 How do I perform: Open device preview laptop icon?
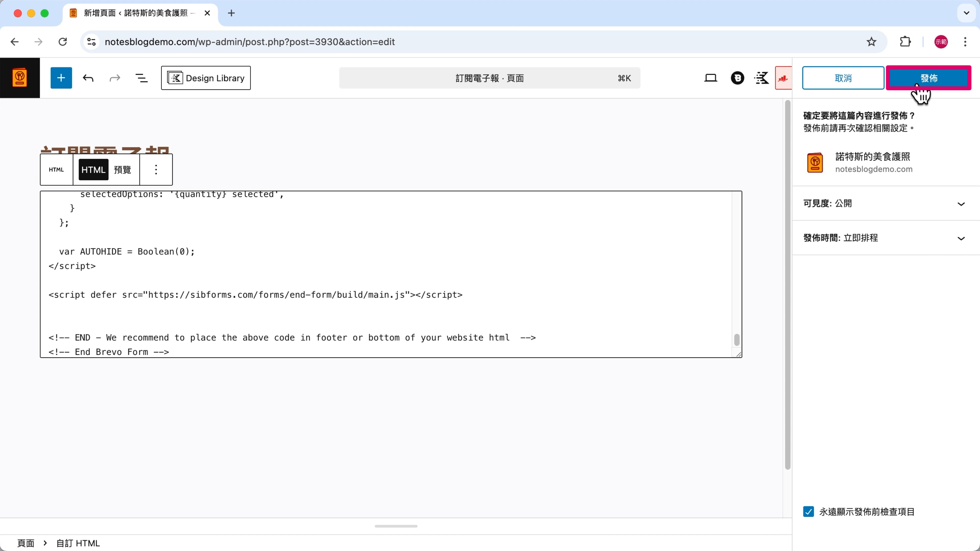[710, 78]
